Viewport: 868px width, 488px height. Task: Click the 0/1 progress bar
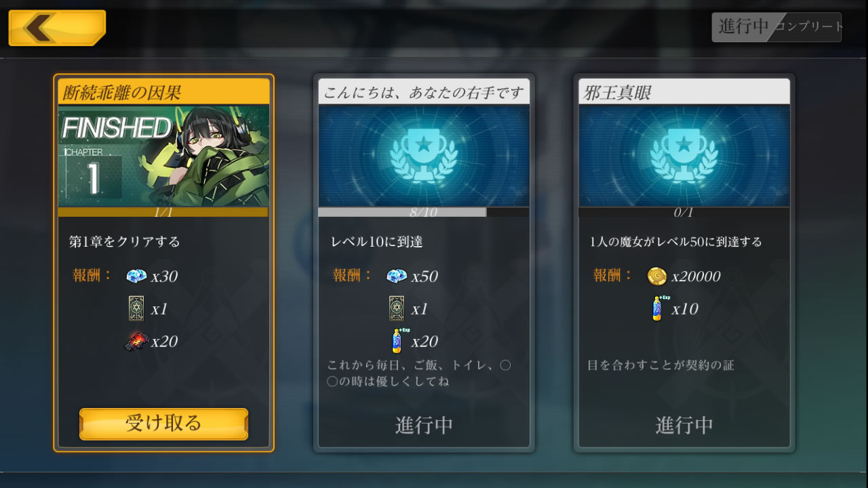(x=684, y=212)
